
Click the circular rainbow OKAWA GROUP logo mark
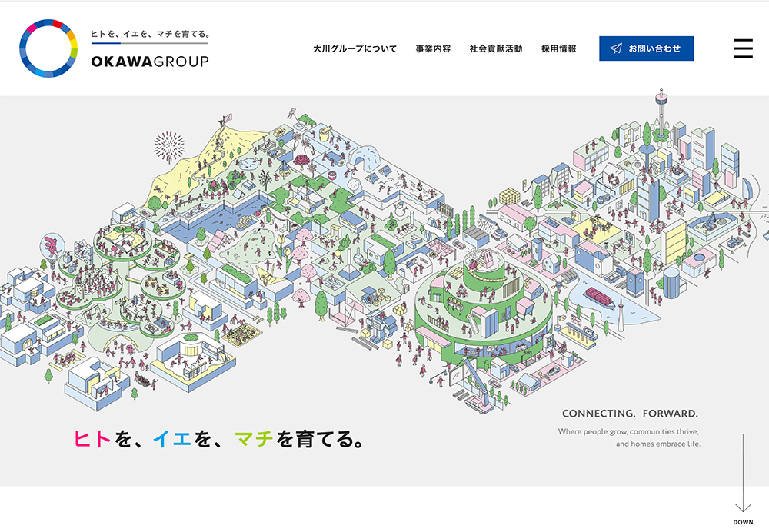[x=48, y=48]
